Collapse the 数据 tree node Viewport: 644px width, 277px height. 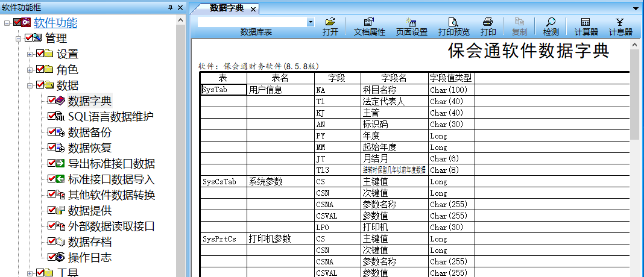tap(30, 86)
